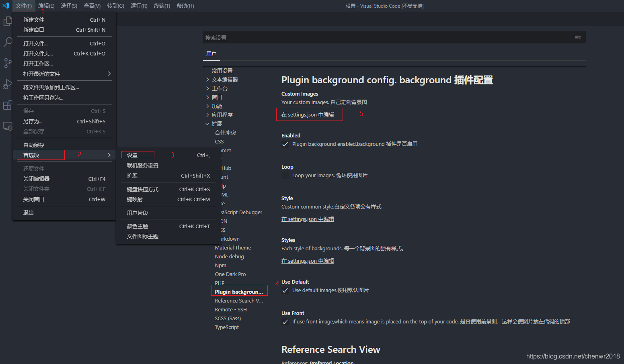Expand the 应用程序 settings category
Image resolution: width=624 pixels, height=364 pixels.
207,115
